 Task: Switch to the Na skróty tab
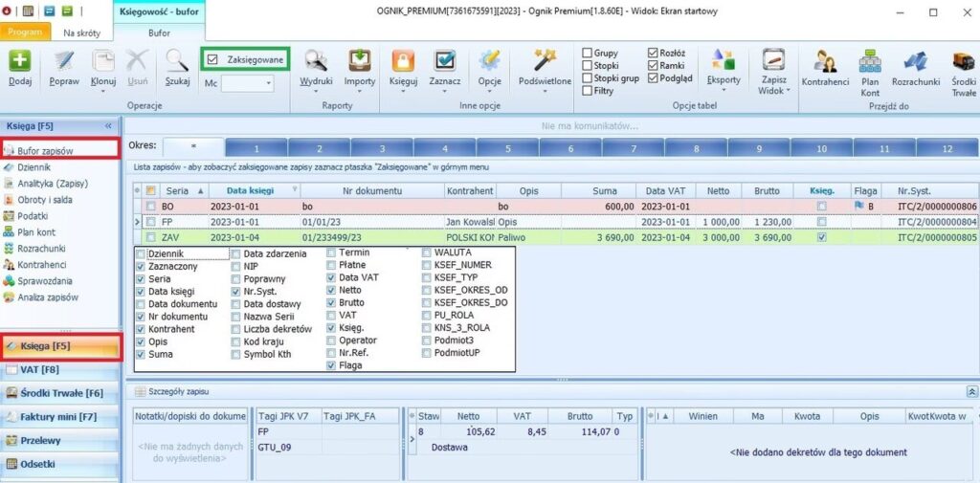pos(81,32)
